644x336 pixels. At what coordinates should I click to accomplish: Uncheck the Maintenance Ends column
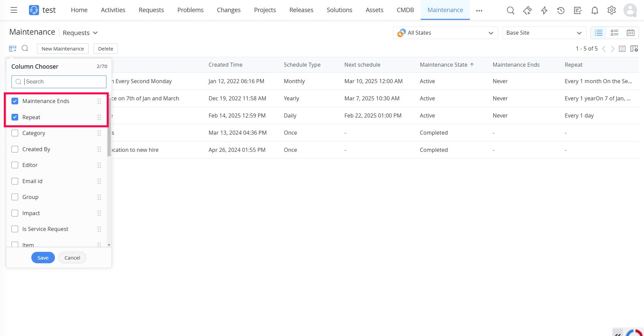[x=15, y=101]
